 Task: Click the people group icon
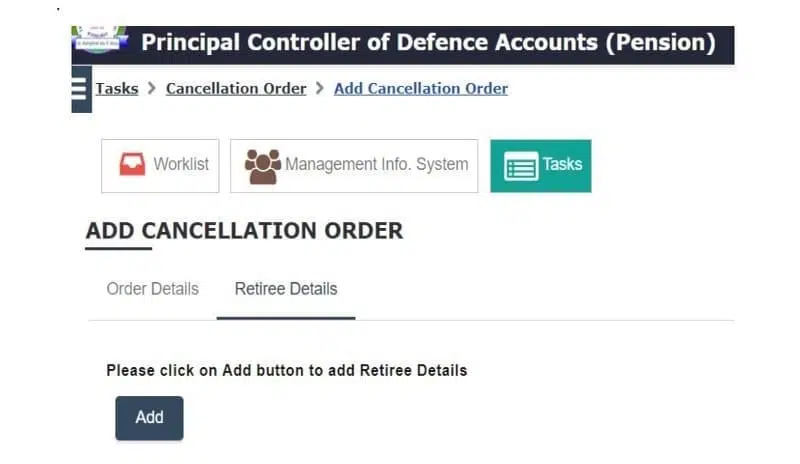tap(263, 166)
